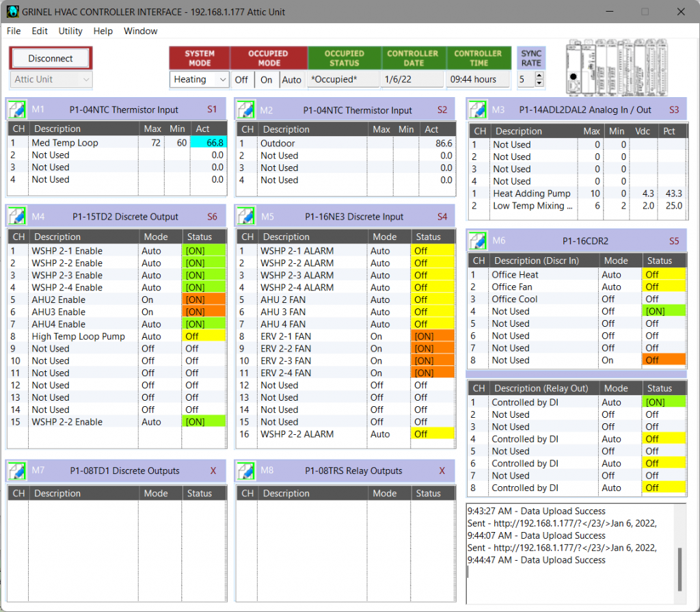Image resolution: width=700 pixels, height=612 pixels.
Task: Click the M1 thermistor module icon
Action: 17,109
